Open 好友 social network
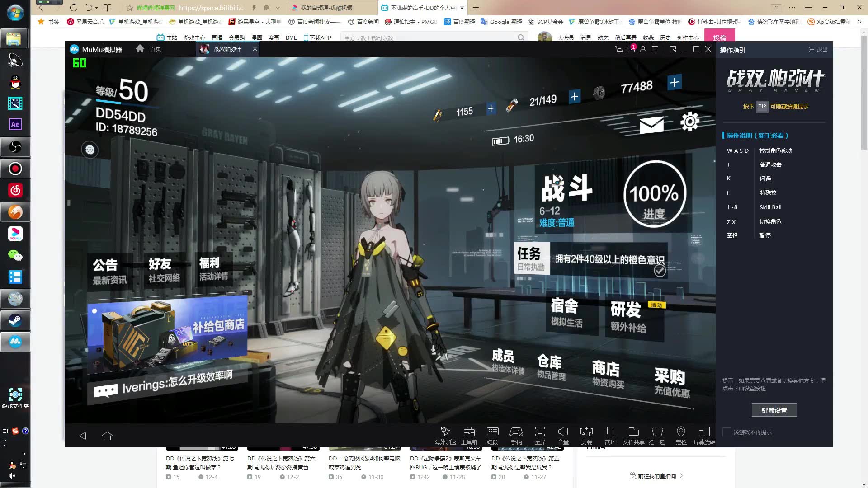This screenshot has height=488, width=868. point(164,270)
